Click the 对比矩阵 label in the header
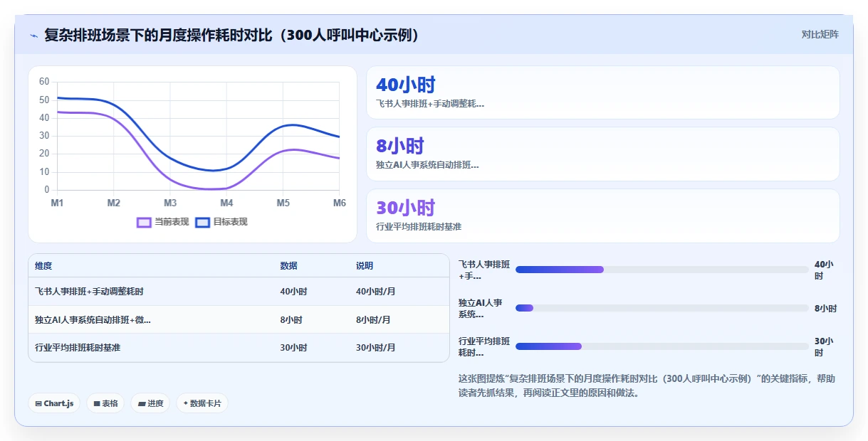The width and height of the screenshot is (868, 441). coord(820,34)
